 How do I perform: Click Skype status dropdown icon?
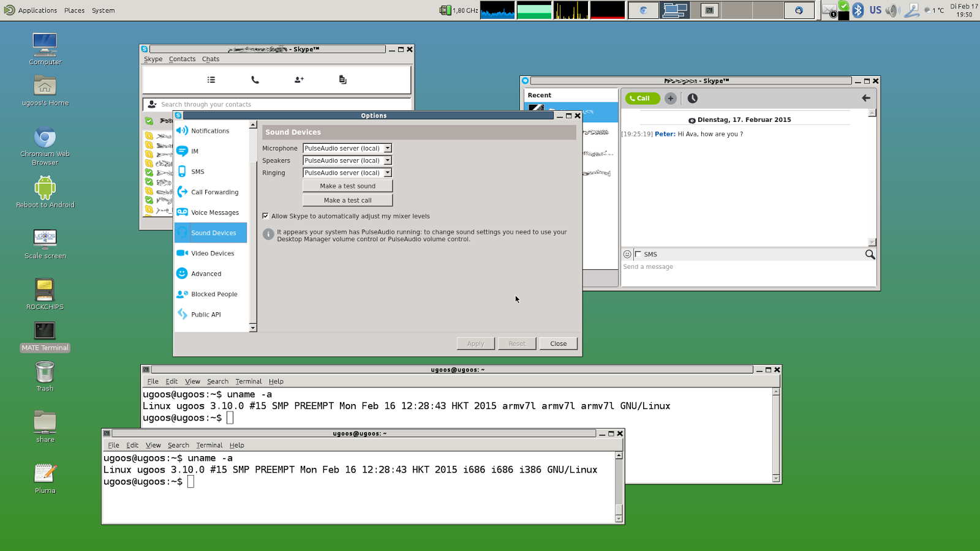tap(149, 121)
